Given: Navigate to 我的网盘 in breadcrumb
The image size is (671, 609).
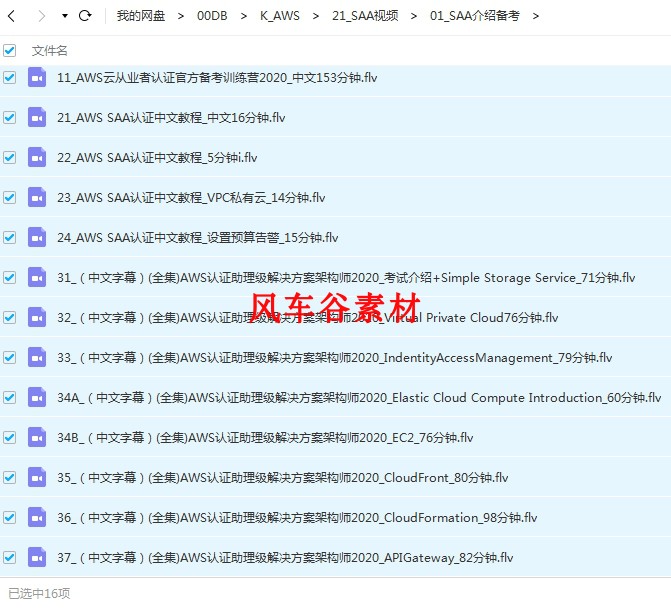Looking at the screenshot, I should tap(141, 16).
